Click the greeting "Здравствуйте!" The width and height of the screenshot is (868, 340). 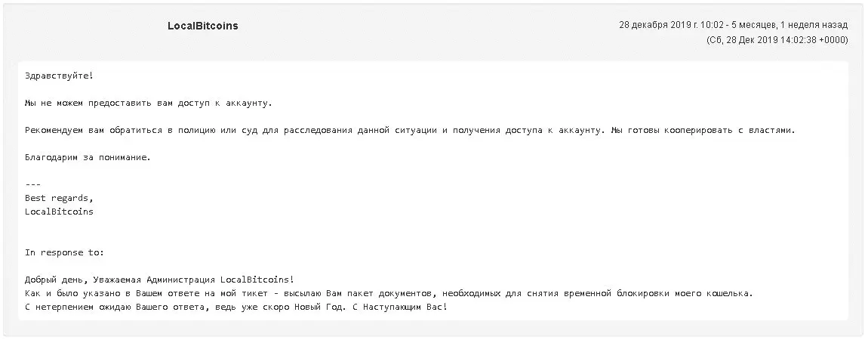click(59, 76)
